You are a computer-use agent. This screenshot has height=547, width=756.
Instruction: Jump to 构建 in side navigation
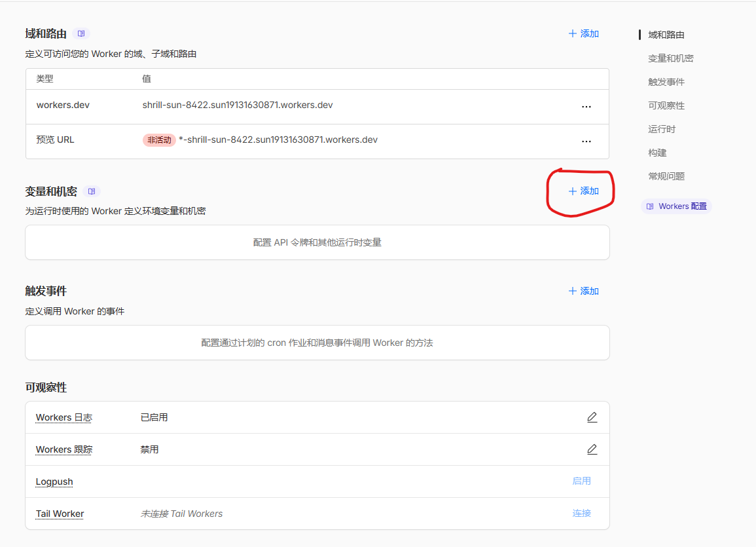pyautogui.click(x=657, y=153)
